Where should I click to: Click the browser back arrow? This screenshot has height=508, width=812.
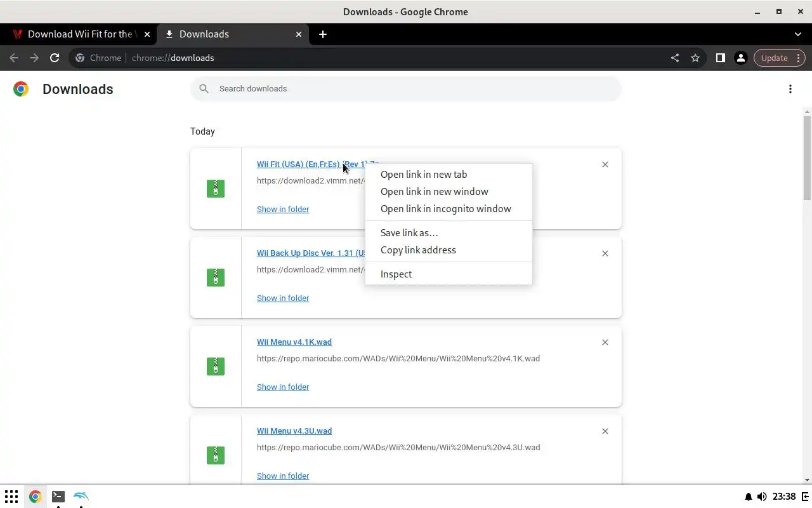coord(14,58)
